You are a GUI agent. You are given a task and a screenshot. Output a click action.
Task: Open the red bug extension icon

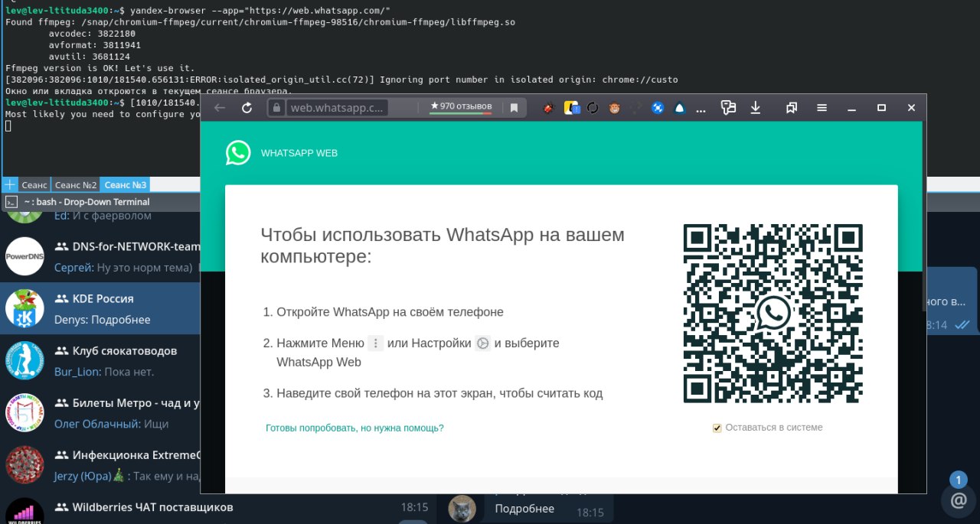(548, 108)
